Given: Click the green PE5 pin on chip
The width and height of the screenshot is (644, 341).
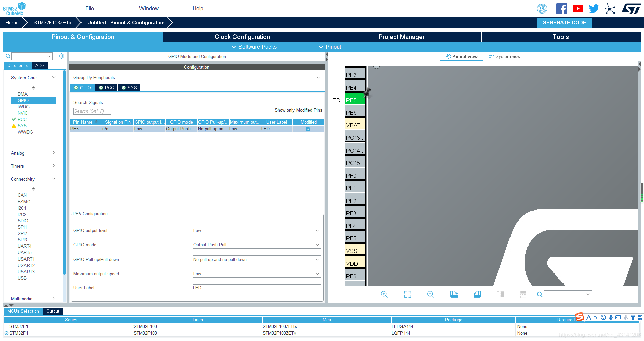Looking at the screenshot, I should (355, 99).
